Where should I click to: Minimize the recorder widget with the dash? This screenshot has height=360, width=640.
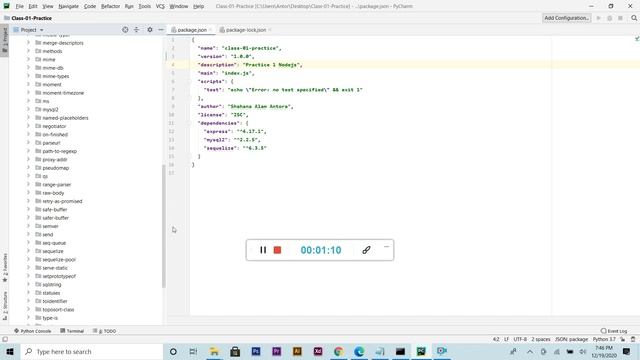tap(386, 247)
